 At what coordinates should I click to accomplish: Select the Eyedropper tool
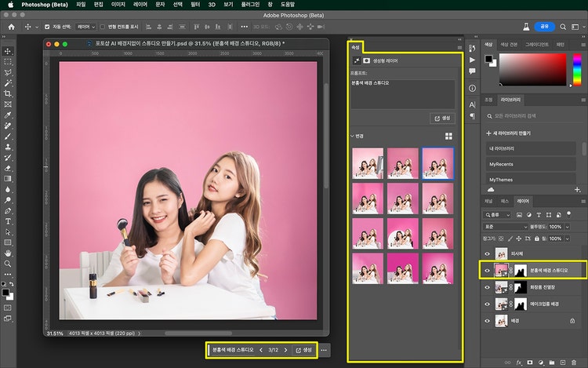click(8, 115)
